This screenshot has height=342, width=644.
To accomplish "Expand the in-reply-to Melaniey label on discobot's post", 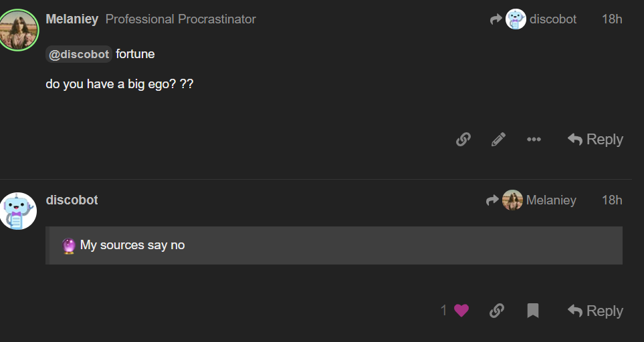I will point(550,200).
